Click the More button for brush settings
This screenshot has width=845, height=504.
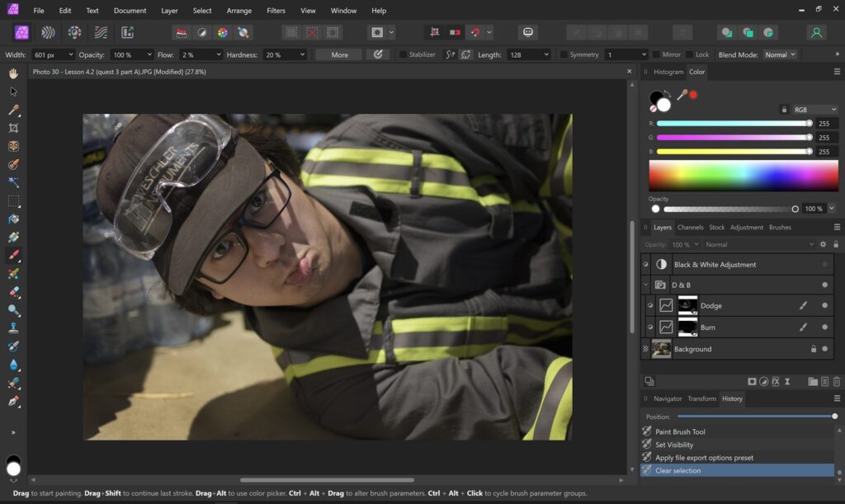339,54
